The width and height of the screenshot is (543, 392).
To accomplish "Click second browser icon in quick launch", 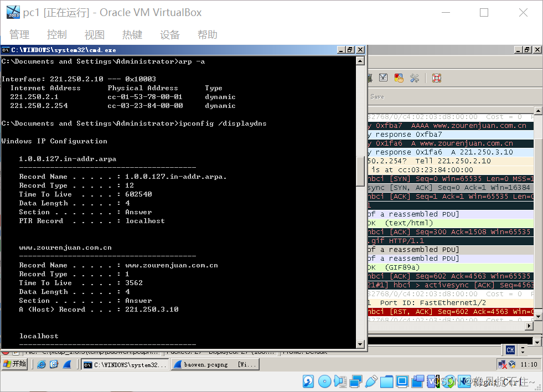I will (54, 364).
